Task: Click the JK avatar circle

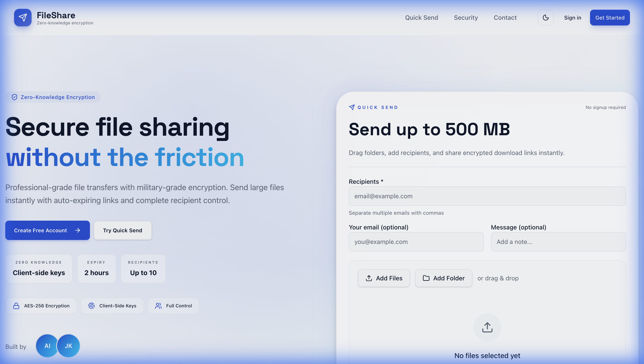Action: (68, 346)
